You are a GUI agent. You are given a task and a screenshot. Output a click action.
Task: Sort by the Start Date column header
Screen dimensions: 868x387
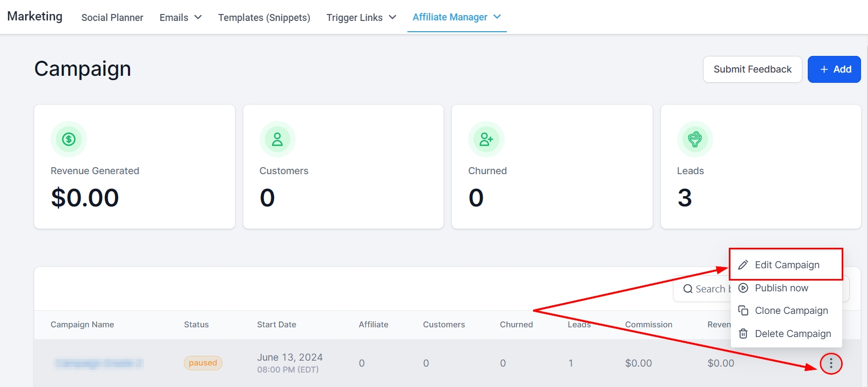point(276,325)
